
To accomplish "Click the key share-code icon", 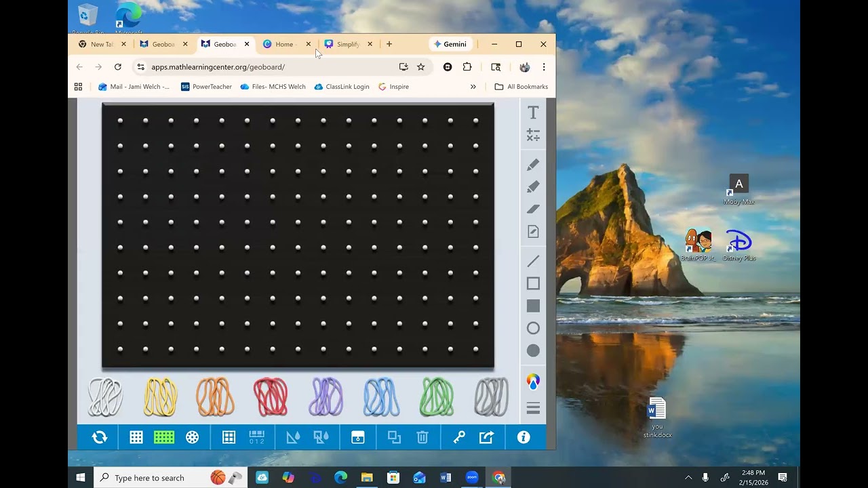I will (x=459, y=437).
